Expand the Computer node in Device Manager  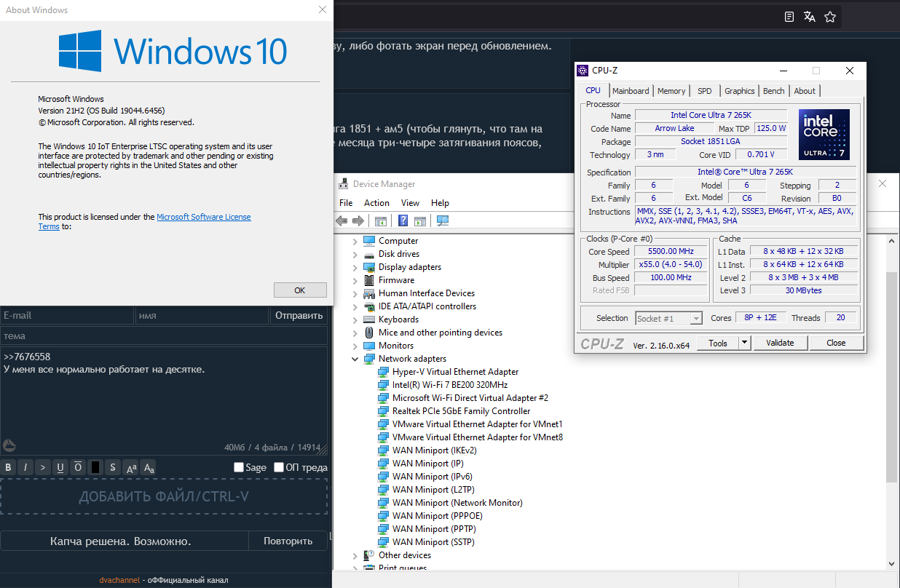coord(355,241)
